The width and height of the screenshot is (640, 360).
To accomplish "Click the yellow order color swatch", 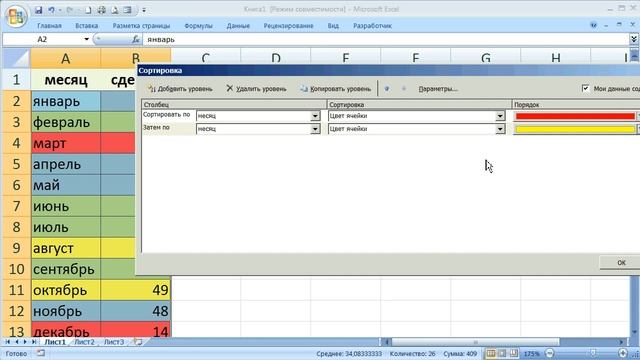I will tap(575, 129).
